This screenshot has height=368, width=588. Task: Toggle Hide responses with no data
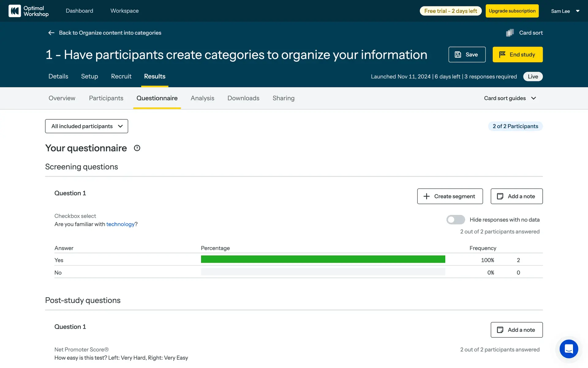point(455,220)
